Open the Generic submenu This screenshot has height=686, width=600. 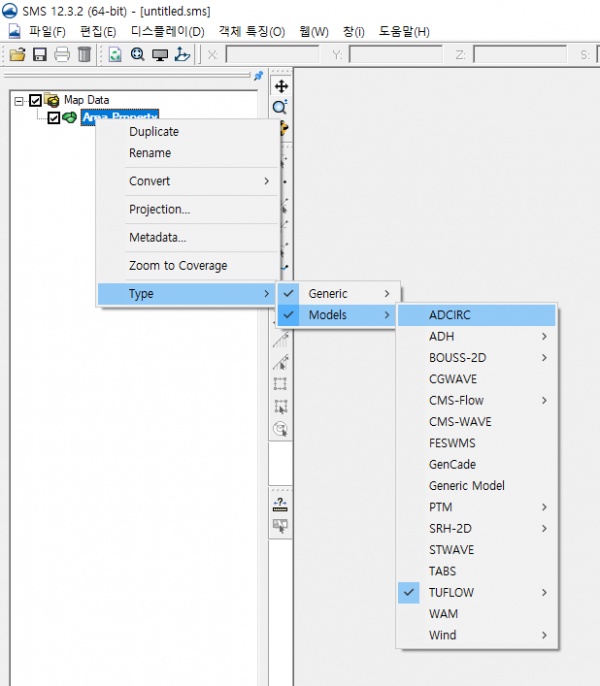(339, 294)
